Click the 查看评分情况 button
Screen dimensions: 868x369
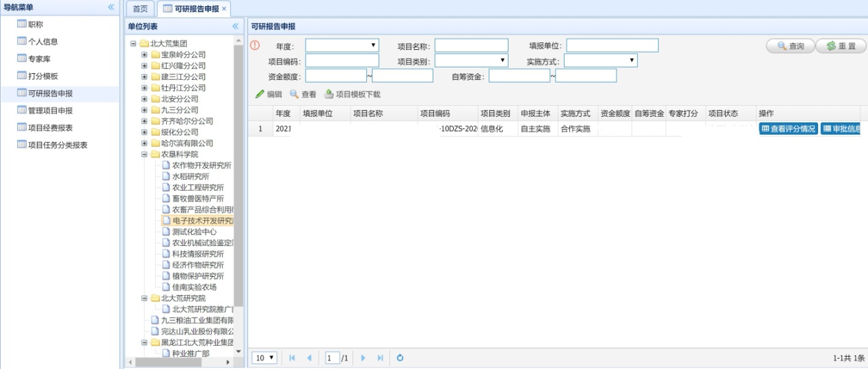[788, 128]
